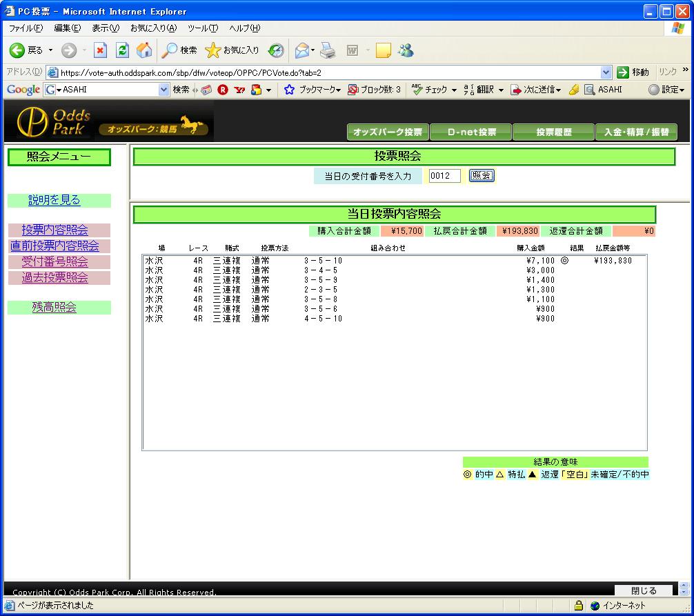This screenshot has width=694, height=616.
Task: Refresh the page with the Refresh icon
Action: pyautogui.click(x=122, y=50)
